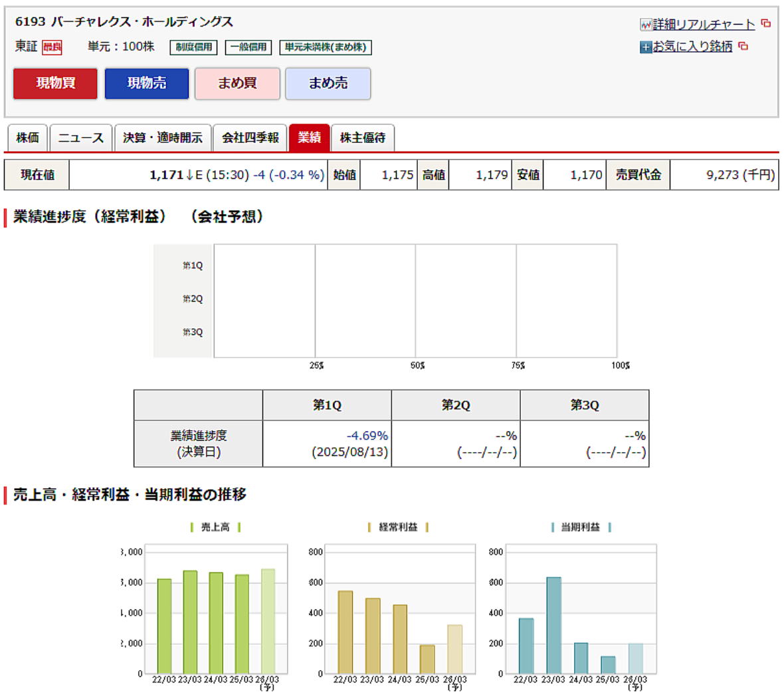Viewport: 784px width, 696px height.
Task: Click the 第2Q column header in table
Action: tap(456, 406)
